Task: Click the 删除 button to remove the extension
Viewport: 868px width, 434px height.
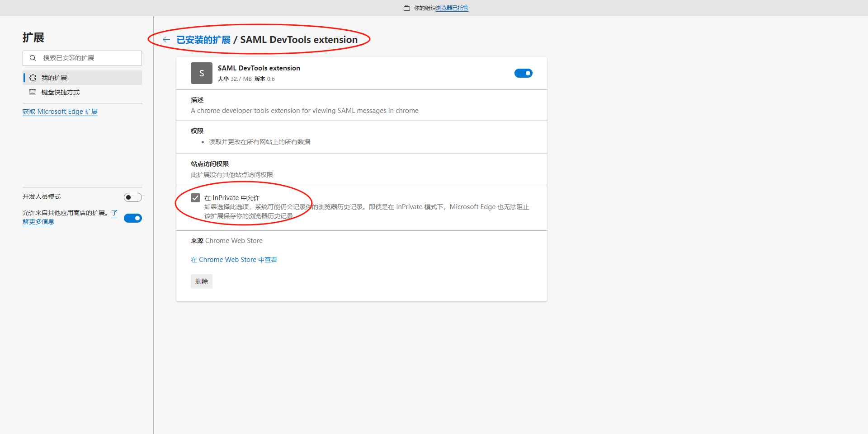Action: 201,281
